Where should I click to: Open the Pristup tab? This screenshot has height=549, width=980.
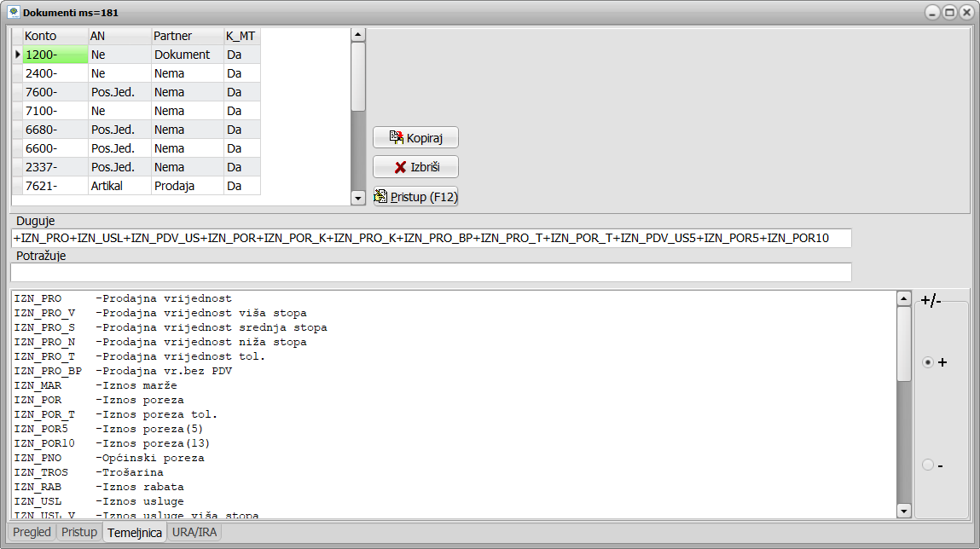(x=79, y=532)
